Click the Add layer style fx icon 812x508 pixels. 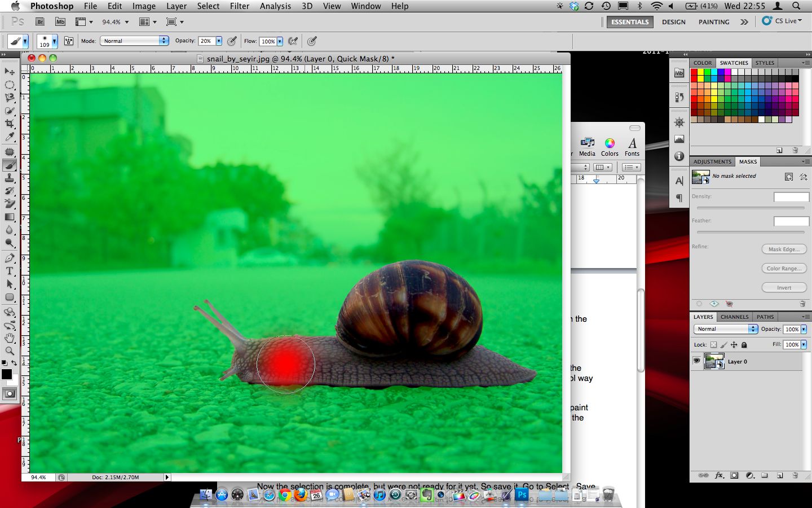[x=720, y=475]
